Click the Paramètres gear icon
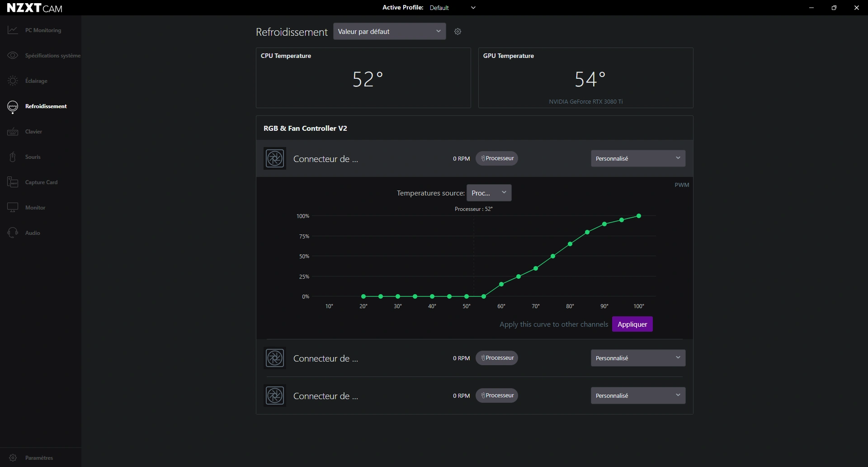The height and width of the screenshot is (467, 868). [x=13, y=457]
